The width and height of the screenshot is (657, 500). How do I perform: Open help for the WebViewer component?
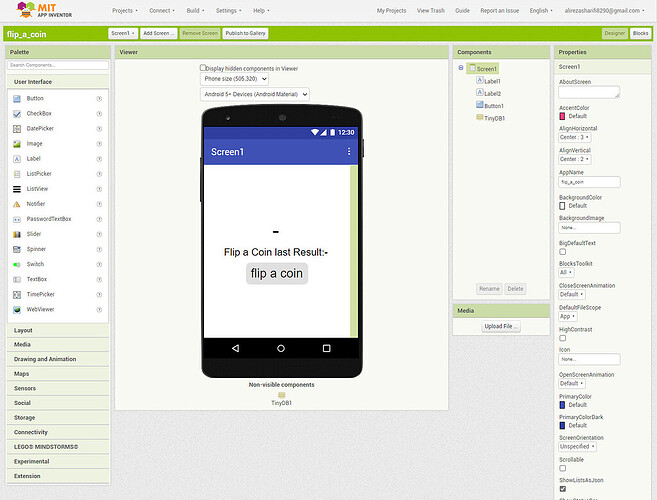point(99,310)
